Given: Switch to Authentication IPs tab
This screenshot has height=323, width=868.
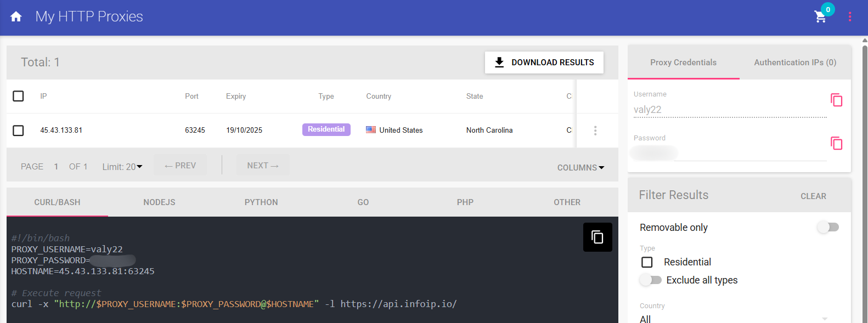Looking at the screenshot, I should [794, 63].
